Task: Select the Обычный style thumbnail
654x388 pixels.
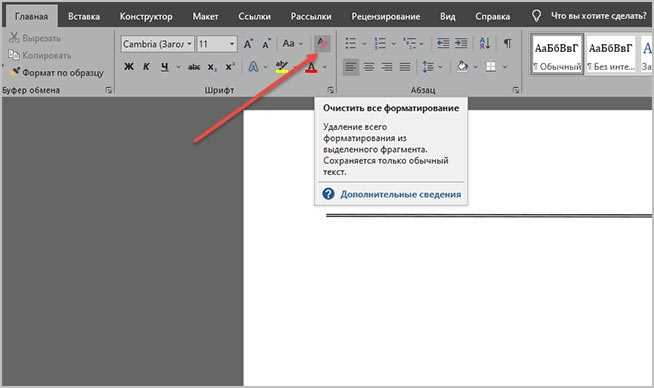Action: [x=557, y=54]
